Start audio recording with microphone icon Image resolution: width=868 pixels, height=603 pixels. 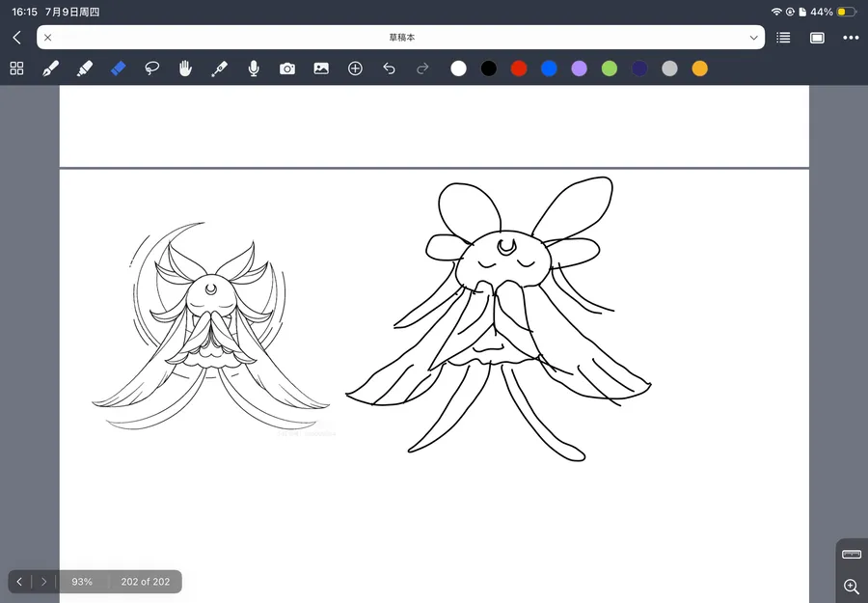tap(254, 69)
